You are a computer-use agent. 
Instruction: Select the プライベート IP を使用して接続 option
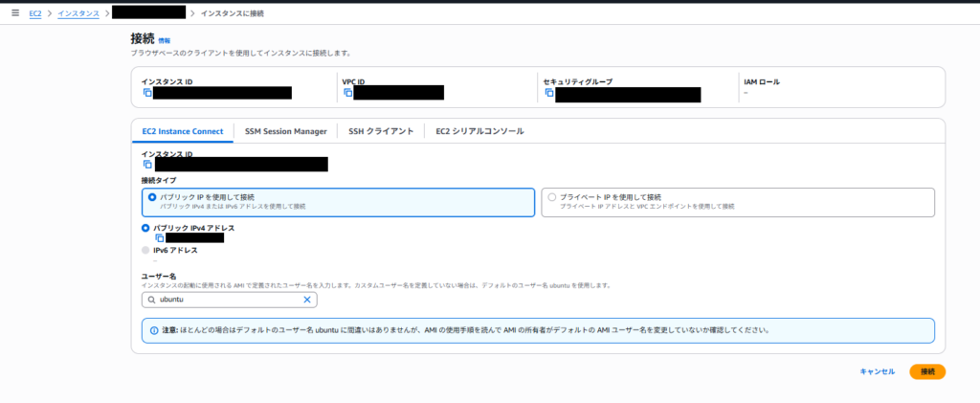point(551,196)
